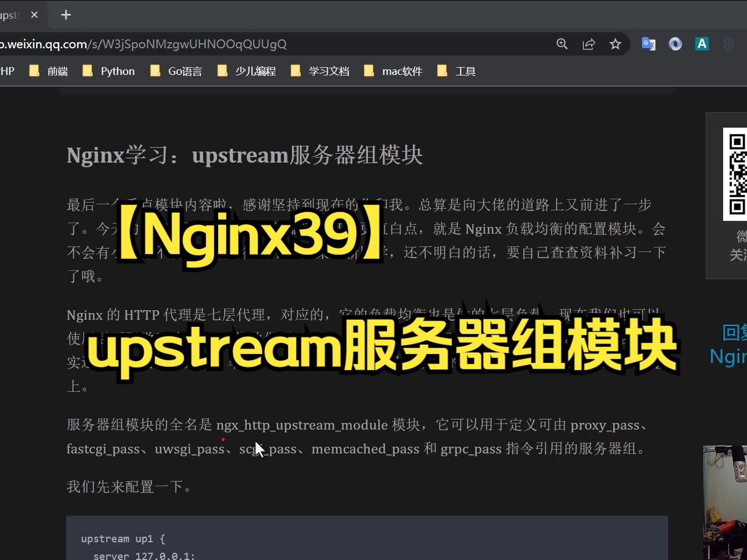Close the current browser tab

[34, 15]
